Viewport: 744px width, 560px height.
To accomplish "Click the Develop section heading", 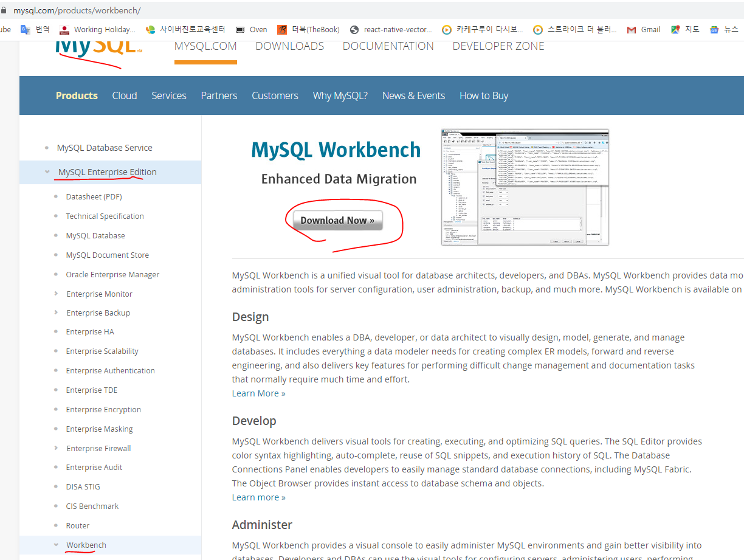I will tap(254, 421).
